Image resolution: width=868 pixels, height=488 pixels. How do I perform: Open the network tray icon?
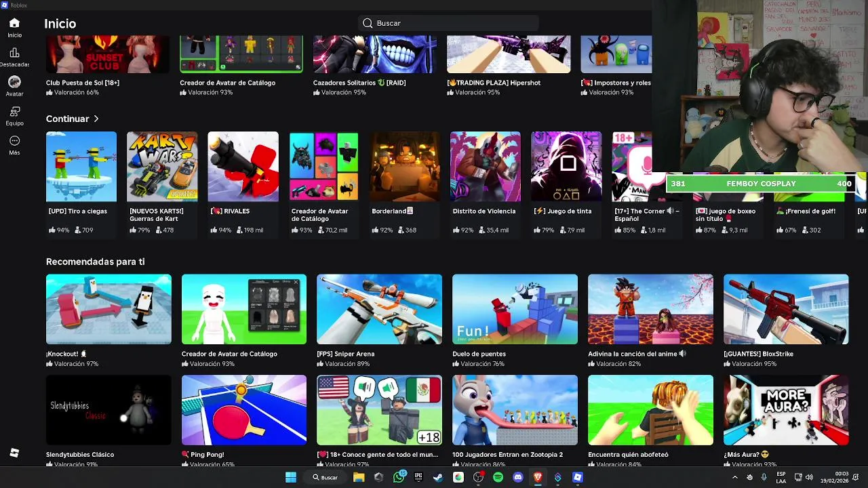click(798, 477)
